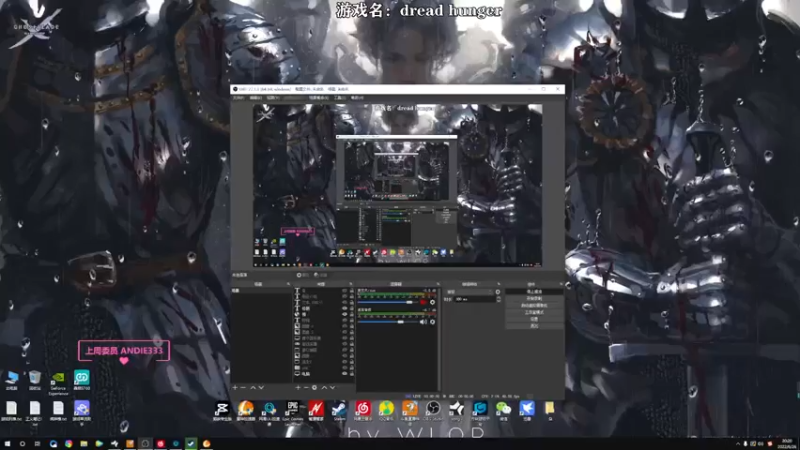Move the selected scene up in the Scenes panel
800x450 pixels.
tap(253, 388)
